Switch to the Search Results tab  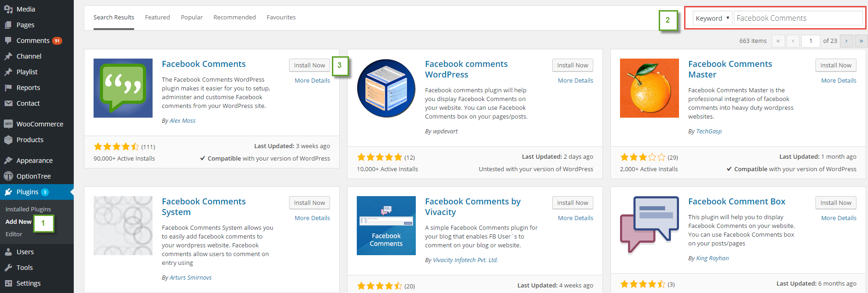pyautogui.click(x=114, y=18)
